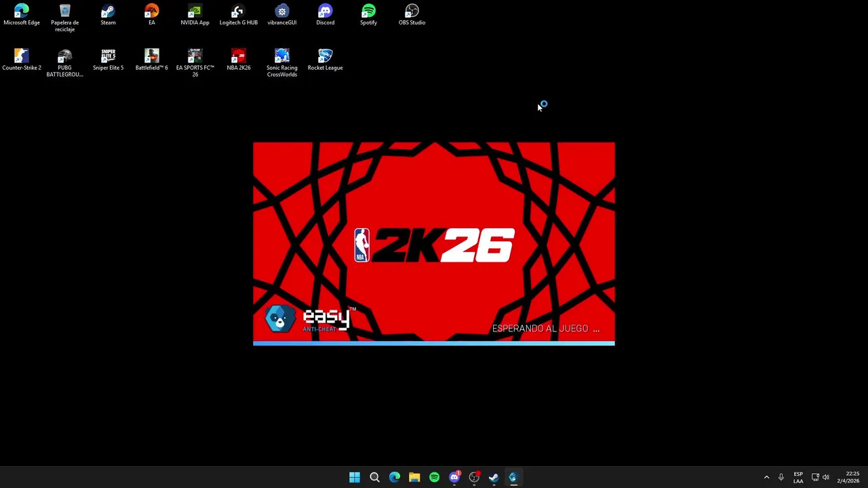This screenshot has width=868, height=488.
Task: Select the EA app desktop icon
Action: 151,15
